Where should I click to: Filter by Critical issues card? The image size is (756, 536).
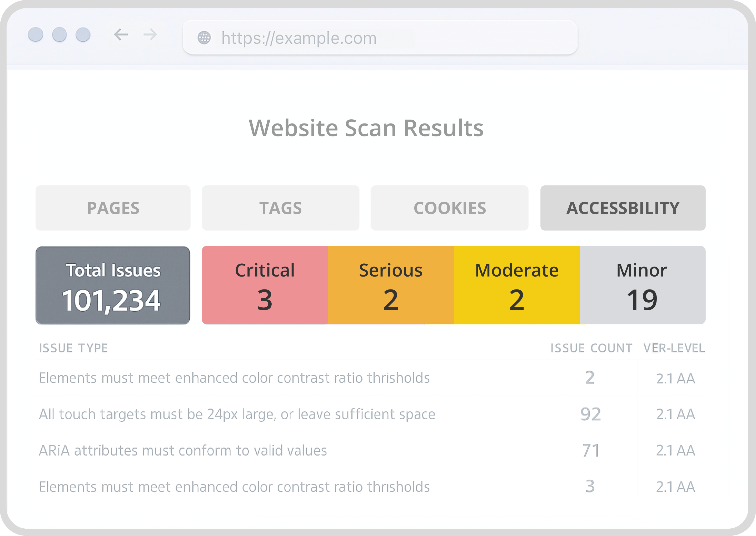pyautogui.click(x=265, y=285)
